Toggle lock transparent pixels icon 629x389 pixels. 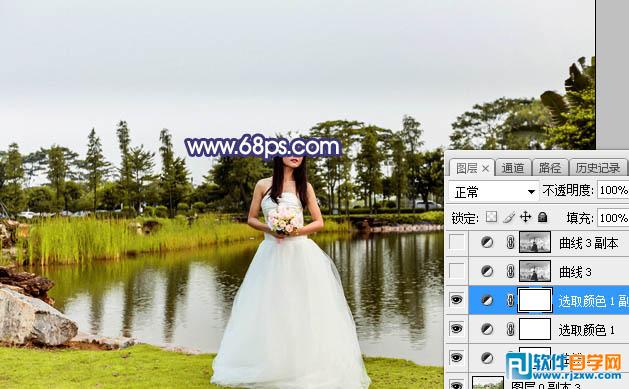click(x=491, y=217)
